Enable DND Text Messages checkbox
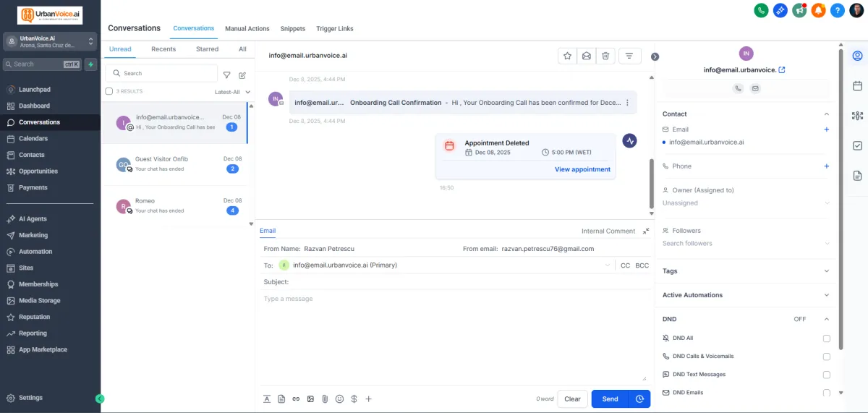This screenshot has height=413, width=868. 826,375
